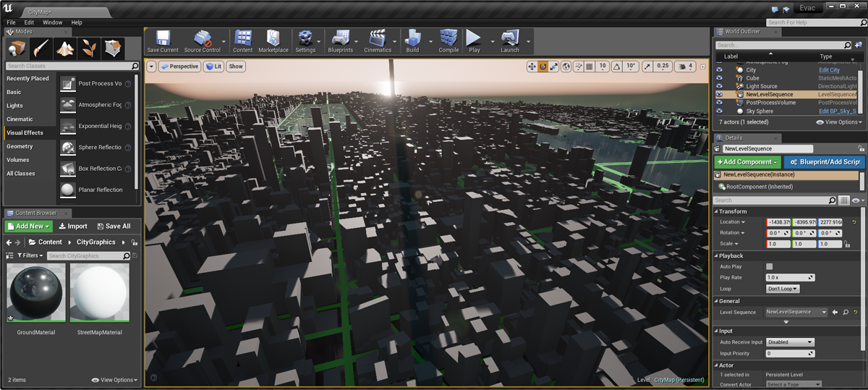The image size is (868, 390).
Task: Open the Edit menu
Action: click(29, 22)
